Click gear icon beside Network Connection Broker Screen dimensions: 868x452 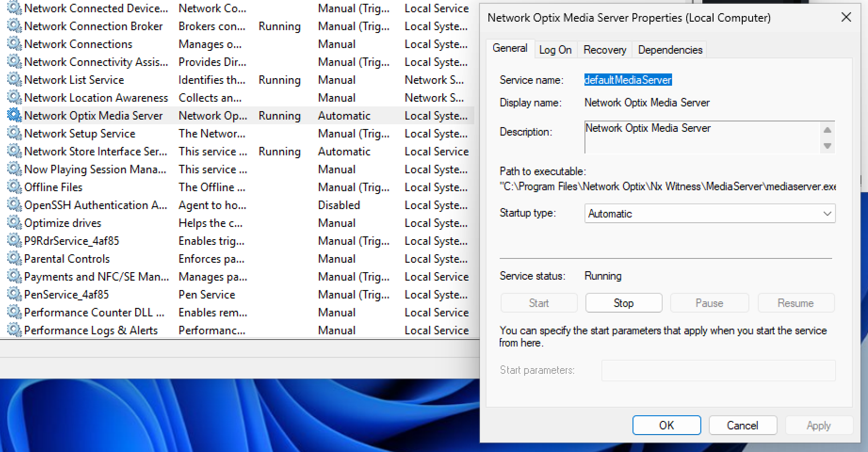15,26
